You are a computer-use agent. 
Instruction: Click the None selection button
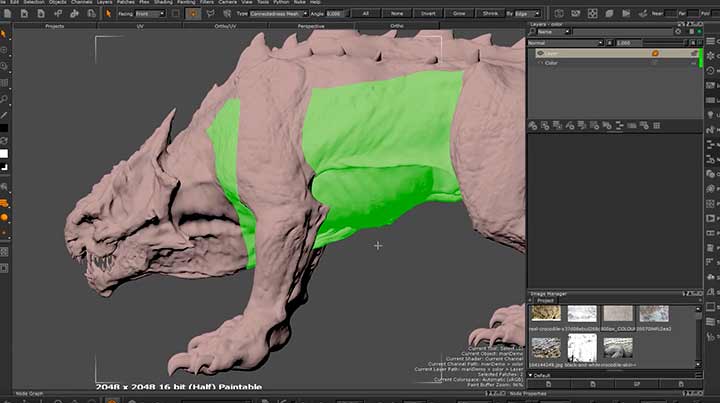[397, 14]
